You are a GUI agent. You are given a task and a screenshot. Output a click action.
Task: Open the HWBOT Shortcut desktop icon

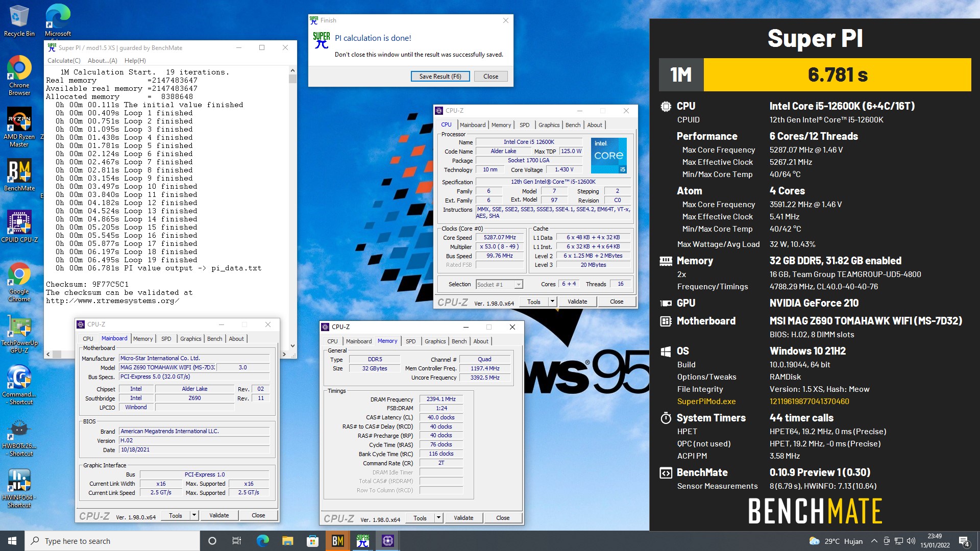(19, 437)
